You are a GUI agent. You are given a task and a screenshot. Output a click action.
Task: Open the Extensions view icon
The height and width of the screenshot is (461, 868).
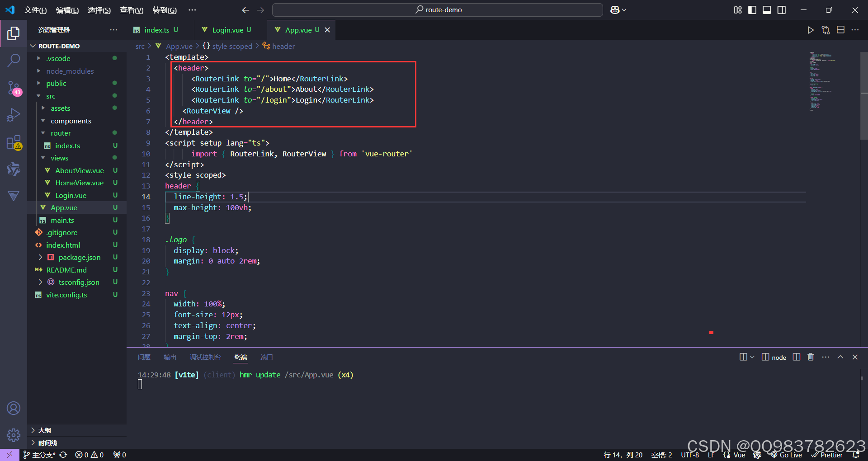[x=14, y=142]
